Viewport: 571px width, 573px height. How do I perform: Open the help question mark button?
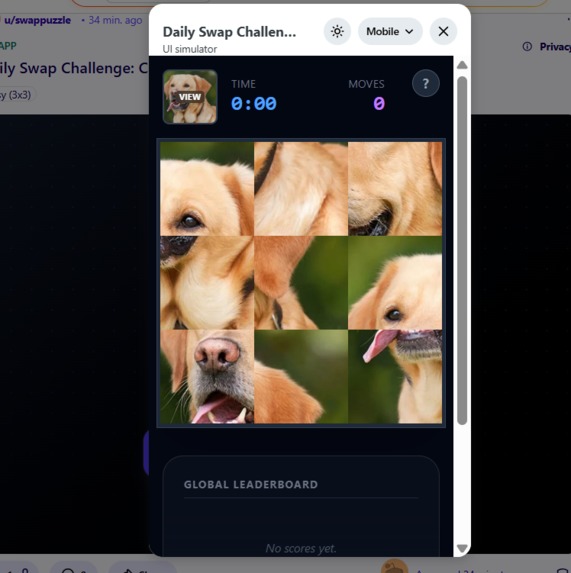coord(426,83)
